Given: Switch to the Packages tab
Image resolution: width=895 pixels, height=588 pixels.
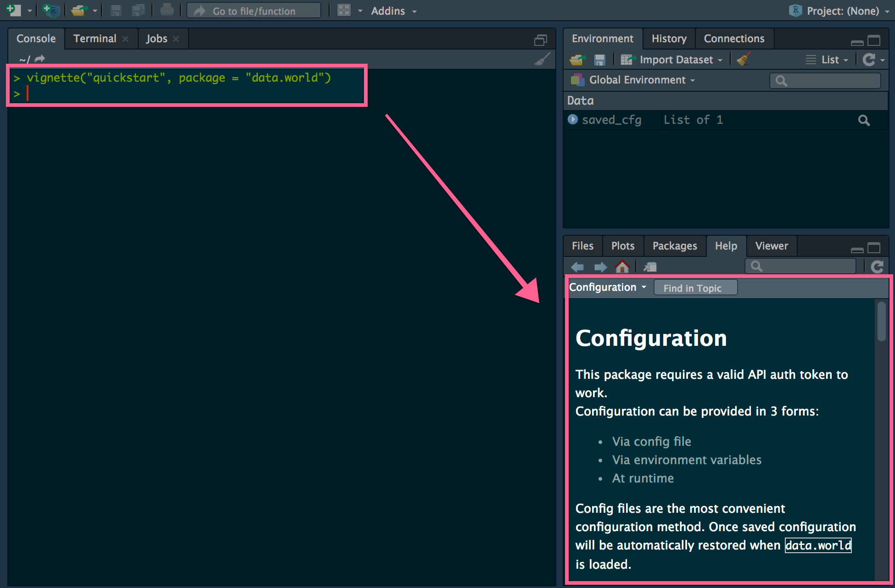Looking at the screenshot, I should 674,246.
